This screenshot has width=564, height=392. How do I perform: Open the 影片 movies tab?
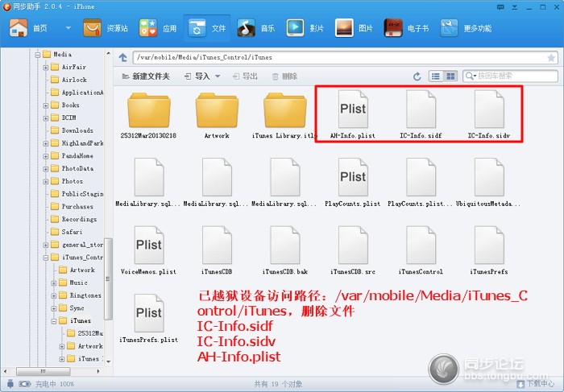tap(305, 28)
